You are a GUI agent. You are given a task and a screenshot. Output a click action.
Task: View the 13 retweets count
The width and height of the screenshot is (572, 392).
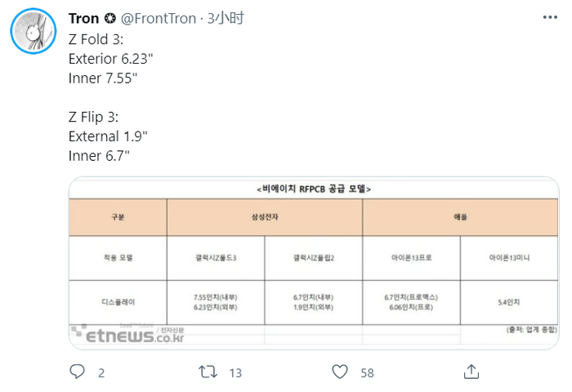[x=235, y=372]
